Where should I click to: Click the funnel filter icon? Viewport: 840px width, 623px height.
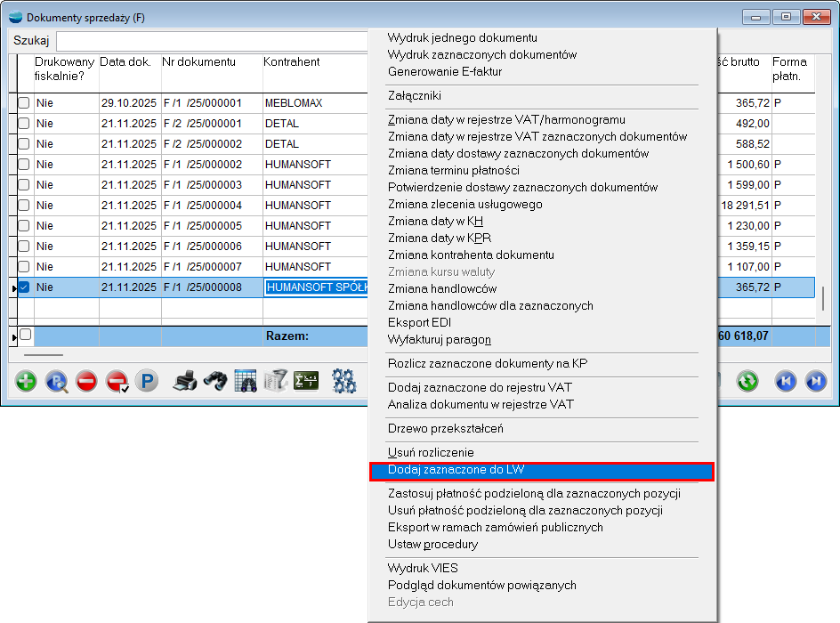(276, 381)
